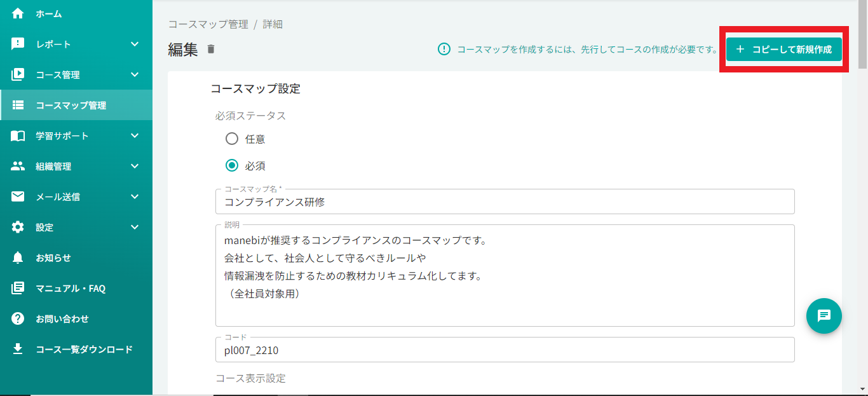Expand the 設定 dropdown arrow
This screenshot has height=396, width=868.
coord(135,227)
